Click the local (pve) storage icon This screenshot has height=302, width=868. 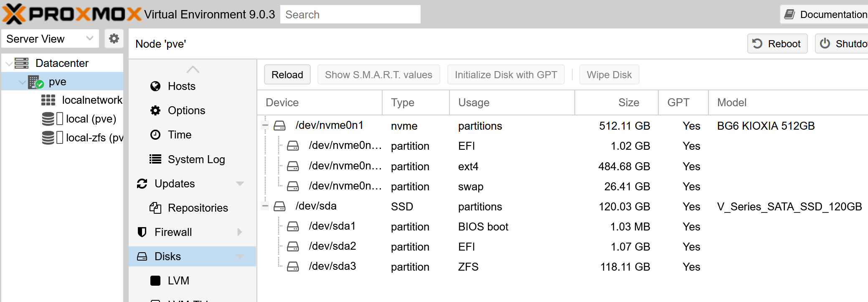click(48, 119)
